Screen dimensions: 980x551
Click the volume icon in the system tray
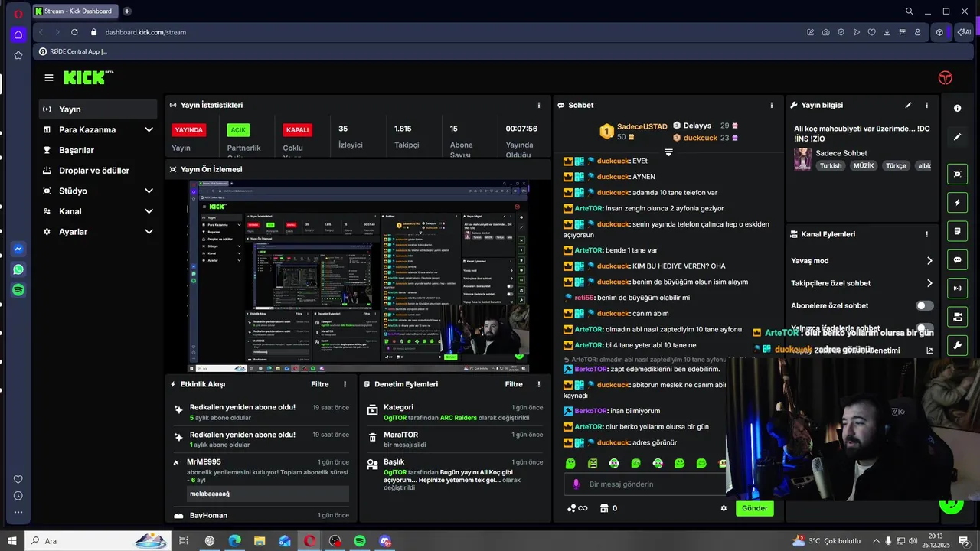[913, 541]
